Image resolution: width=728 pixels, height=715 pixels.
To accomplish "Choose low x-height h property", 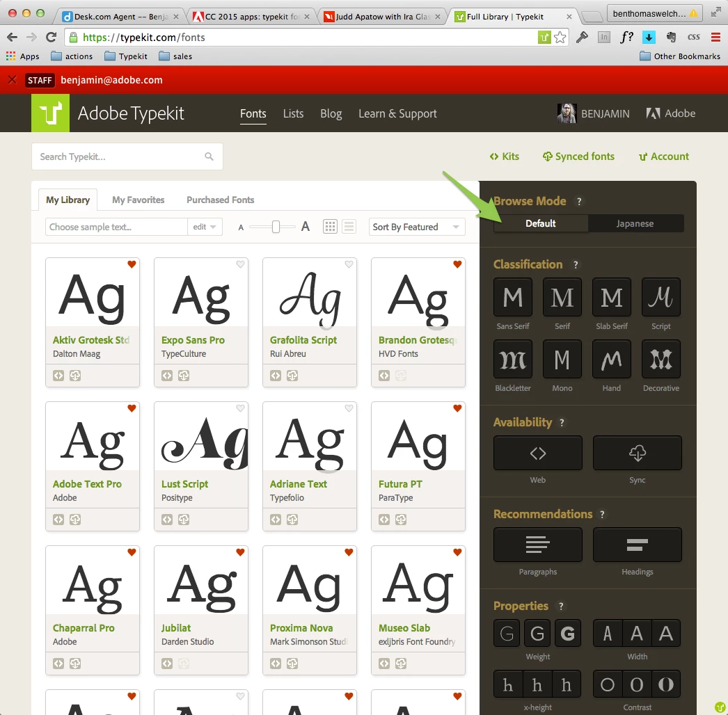I will (x=508, y=684).
